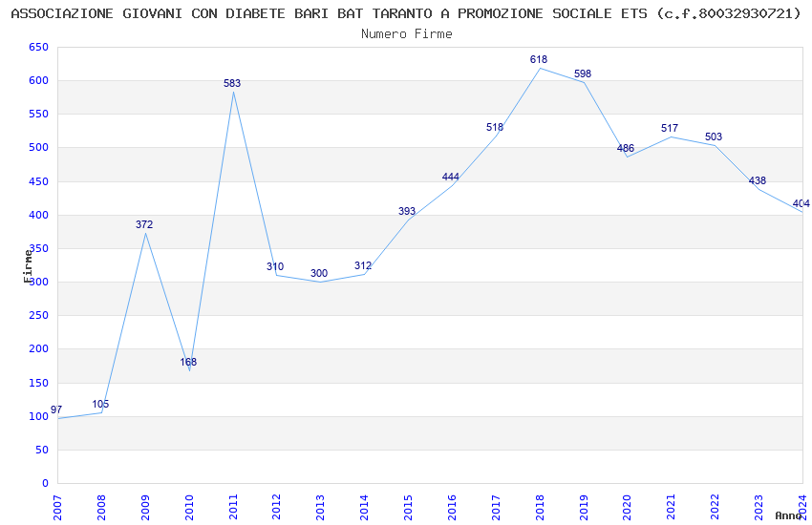Image resolution: width=812 pixels, height=525 pixels.
Task: Click the 'Anno' x-axis label
Action: pos(788,515)
